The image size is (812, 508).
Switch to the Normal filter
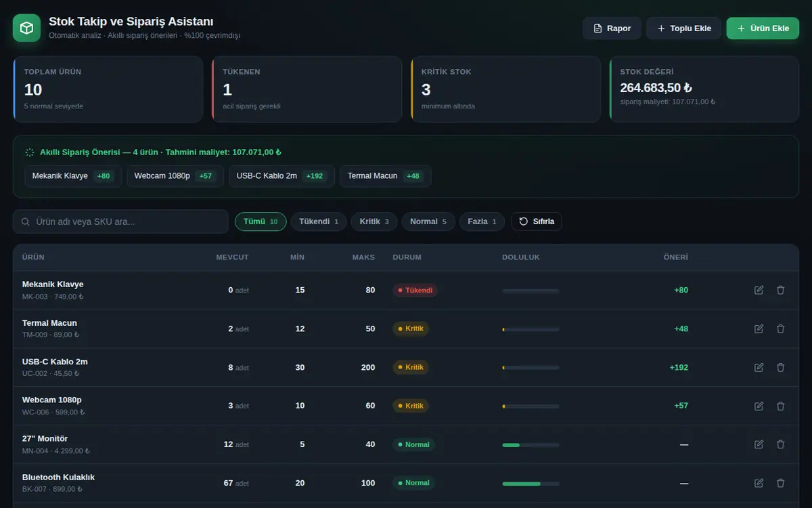click(428, 221)
